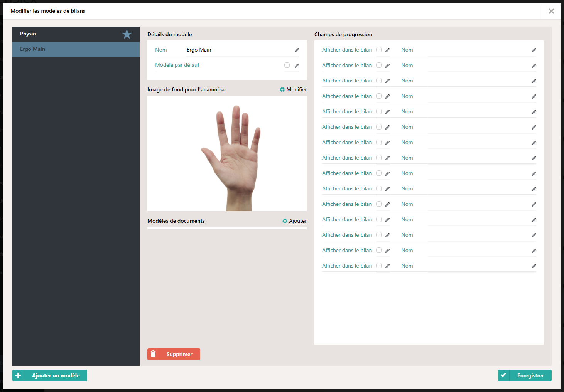The image size is (564, 392).
Task: Edit the last progression field's Nom via right pencil
Action: pos(534,266)
